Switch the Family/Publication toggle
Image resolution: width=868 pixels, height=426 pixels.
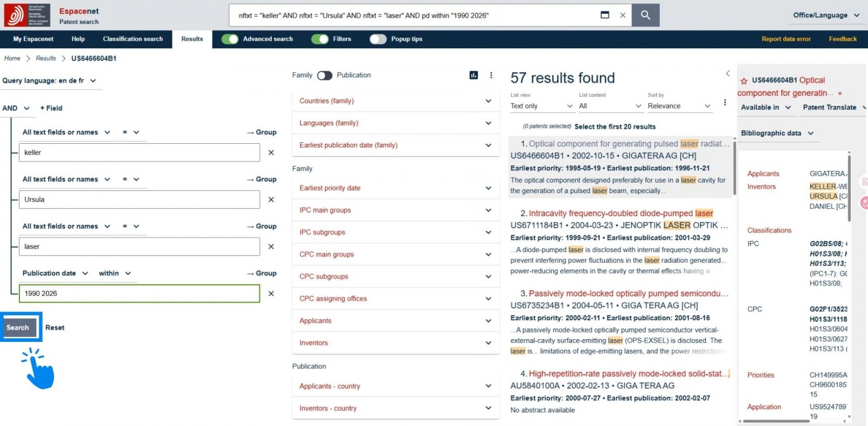pyautogui.click(x=324, y=75)
